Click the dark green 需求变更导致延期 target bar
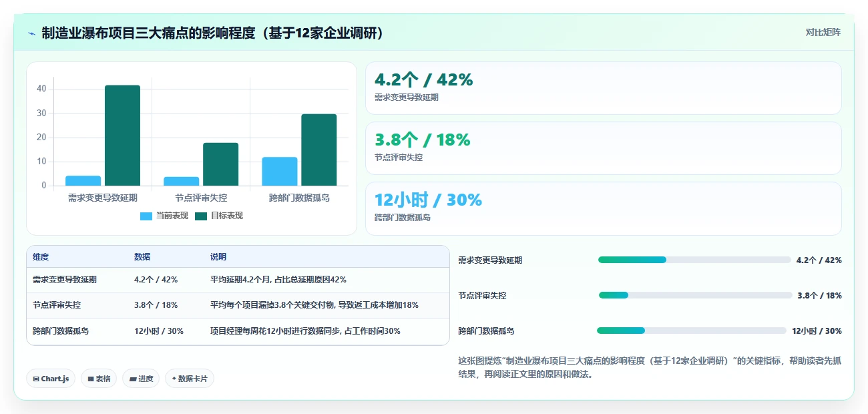The width and height of the screenshot is (868, 414). coord(122,136)
